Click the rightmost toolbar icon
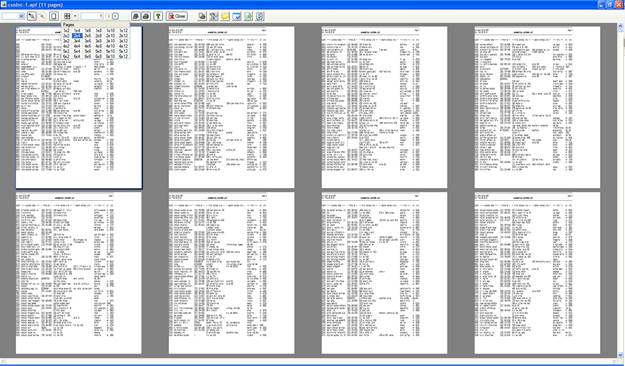625x366 pixels. click(259, 16)
